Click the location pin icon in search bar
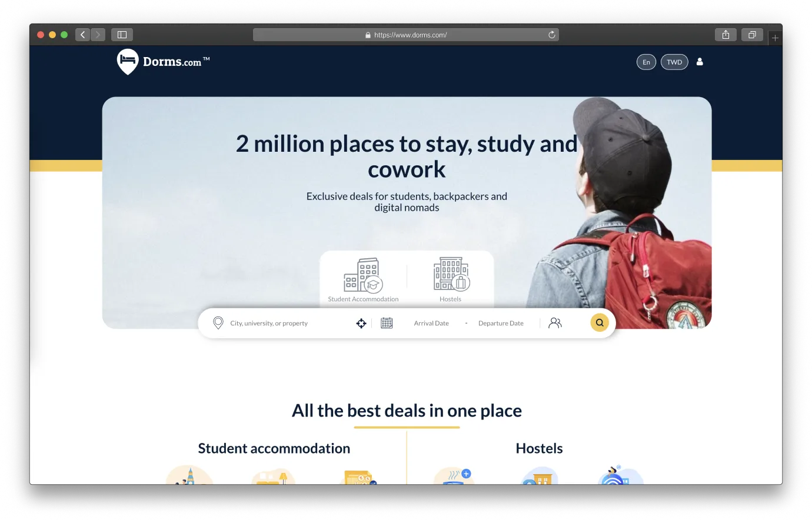The height and width of the screenshot is (520, 812). tap(218, 323)
